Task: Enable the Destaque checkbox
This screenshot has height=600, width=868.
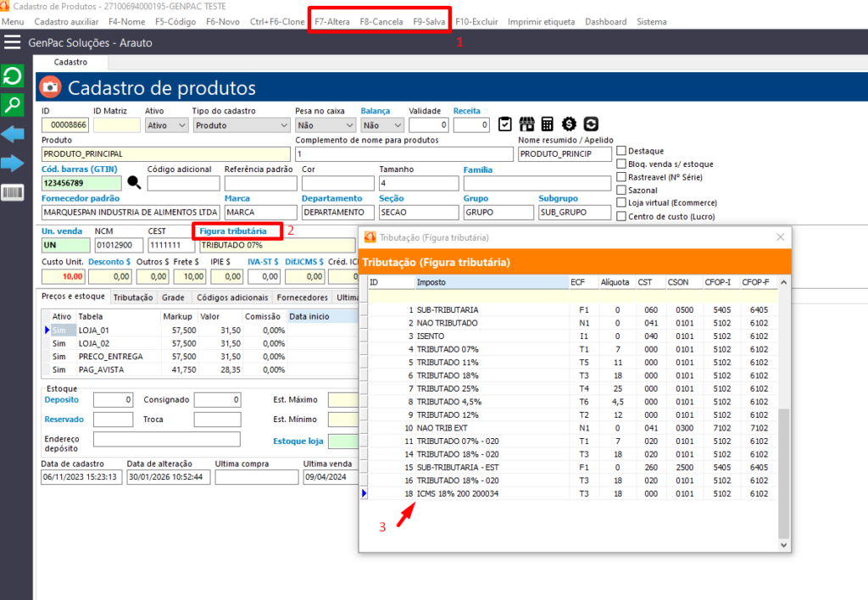Action: [622, 151]
